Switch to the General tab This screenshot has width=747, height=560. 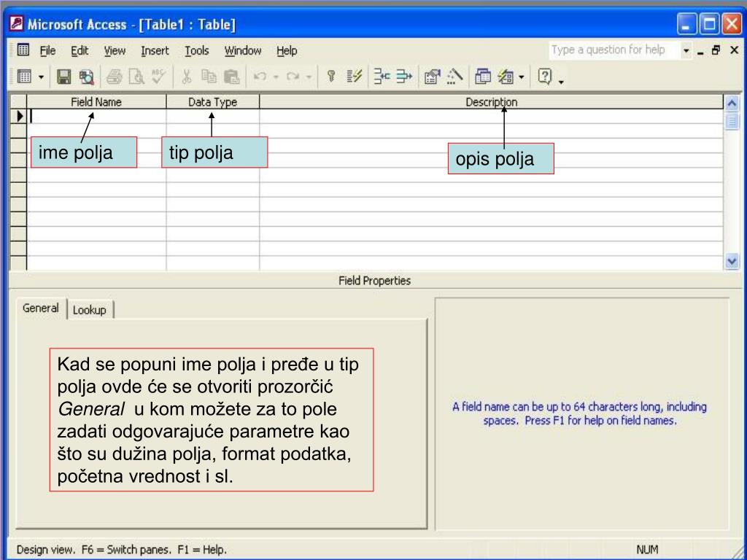[41, 308]
